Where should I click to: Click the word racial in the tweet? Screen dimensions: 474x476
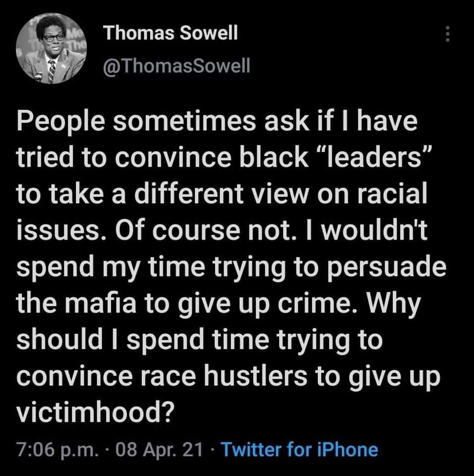(x=392, y=194)
